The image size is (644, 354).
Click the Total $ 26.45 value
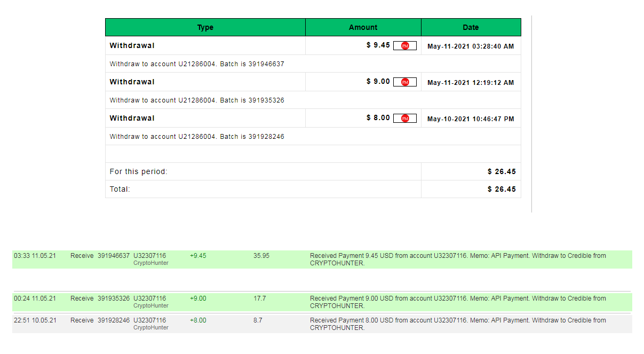(x=502, y=189)
